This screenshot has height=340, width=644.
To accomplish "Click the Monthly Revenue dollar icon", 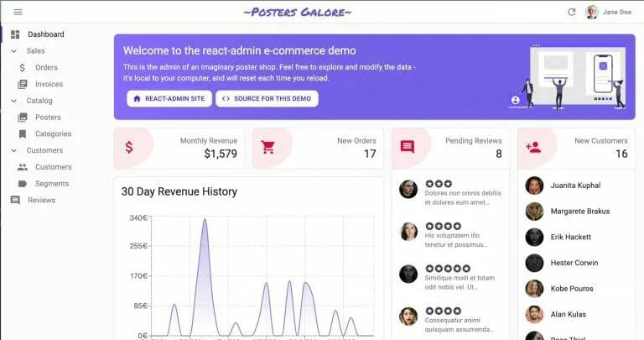I will [129, 148].
